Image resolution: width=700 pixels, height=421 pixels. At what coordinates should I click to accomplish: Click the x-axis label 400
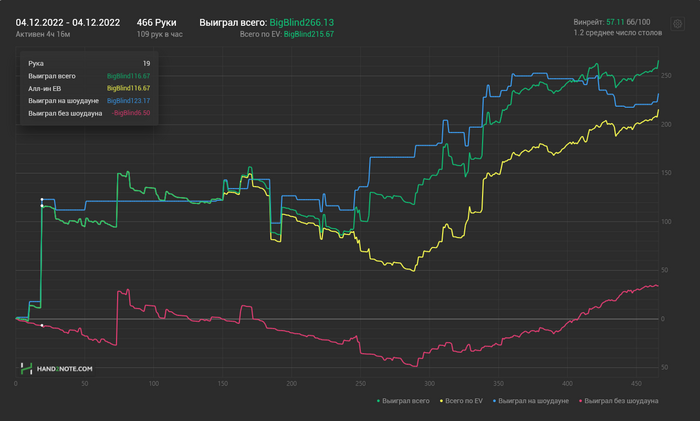click(x=567, y=383)
